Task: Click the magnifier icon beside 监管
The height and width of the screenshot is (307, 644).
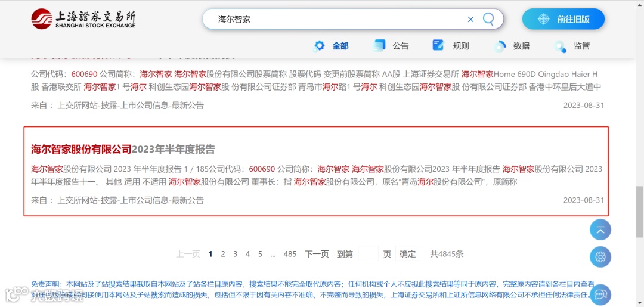Action: 560,46
